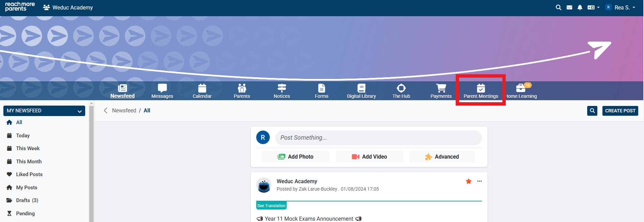Open post options three-dot menu
This screenshot has width=644, height=222.
(x=479, y=182)
